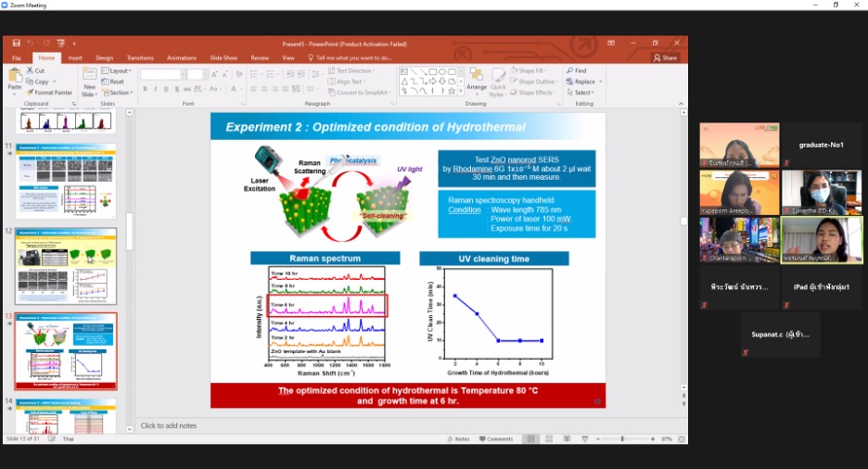Click the zoom in plus button

coord(653,438)
